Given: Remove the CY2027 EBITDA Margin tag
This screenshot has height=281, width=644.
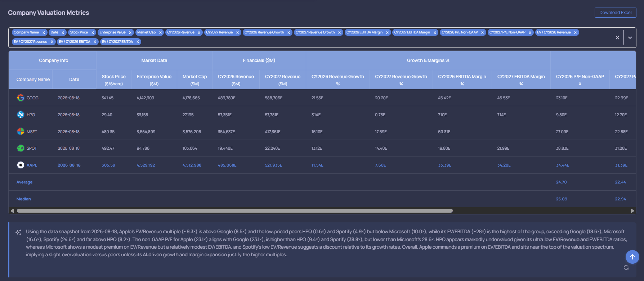Looking at the screenshot, I should 435,32.
